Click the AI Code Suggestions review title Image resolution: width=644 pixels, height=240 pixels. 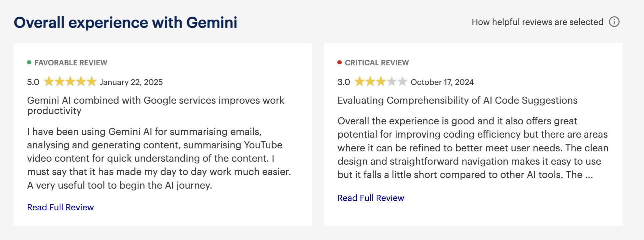coord(457,100)
